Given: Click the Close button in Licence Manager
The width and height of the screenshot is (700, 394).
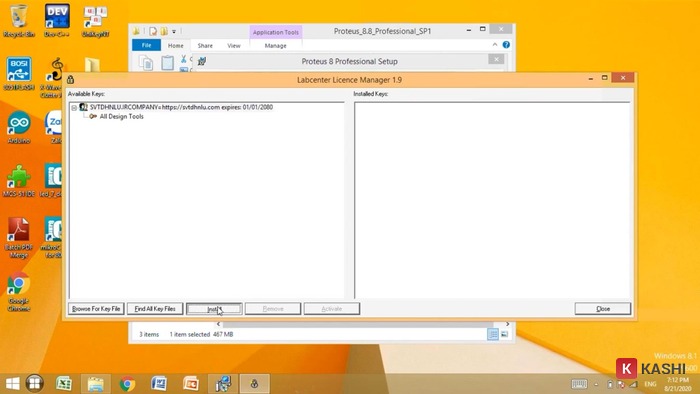Looking at the screenshot, I should point(603,309).
